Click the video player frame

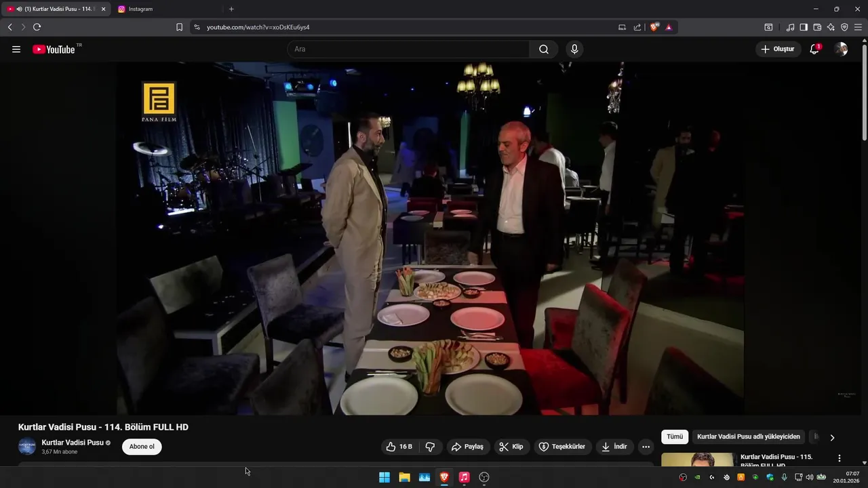430,239
